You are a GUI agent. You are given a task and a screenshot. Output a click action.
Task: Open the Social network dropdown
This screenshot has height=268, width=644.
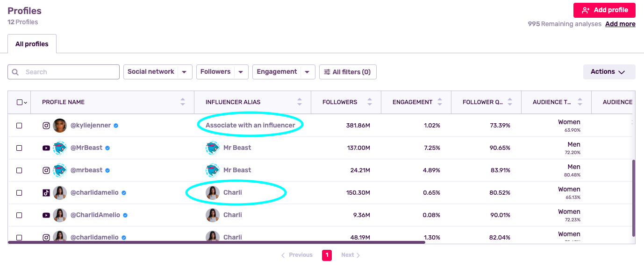[157, 72]
